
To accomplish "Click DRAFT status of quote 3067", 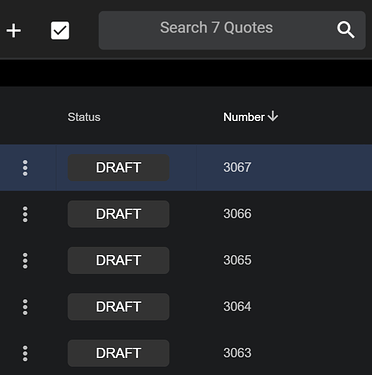I will [x=118, y=168].
